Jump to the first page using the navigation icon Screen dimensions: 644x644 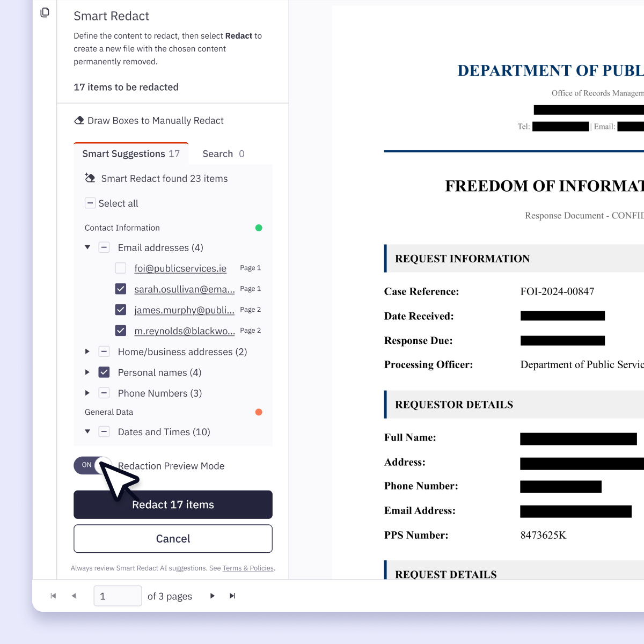pyautogui.click(x=53, y=596)
